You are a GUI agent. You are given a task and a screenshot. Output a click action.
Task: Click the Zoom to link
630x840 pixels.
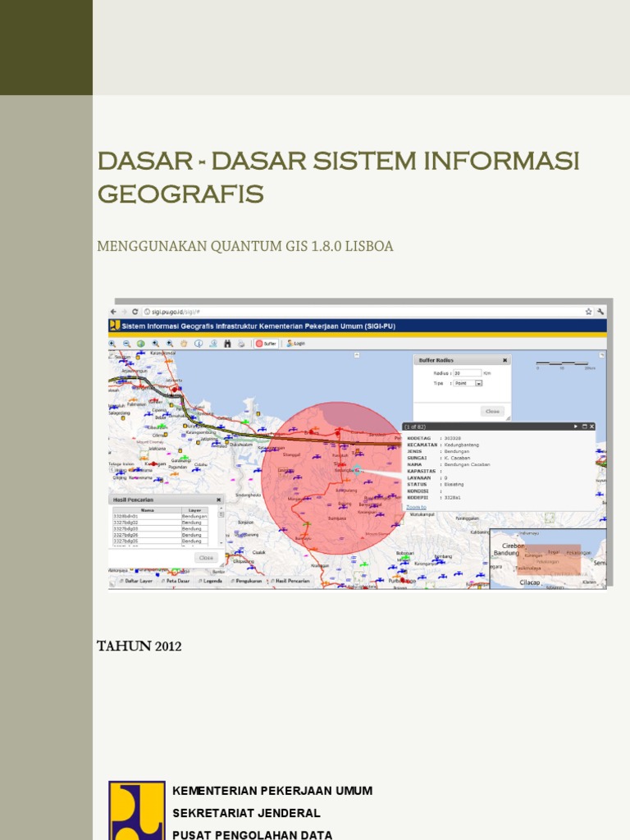(416, 507)
